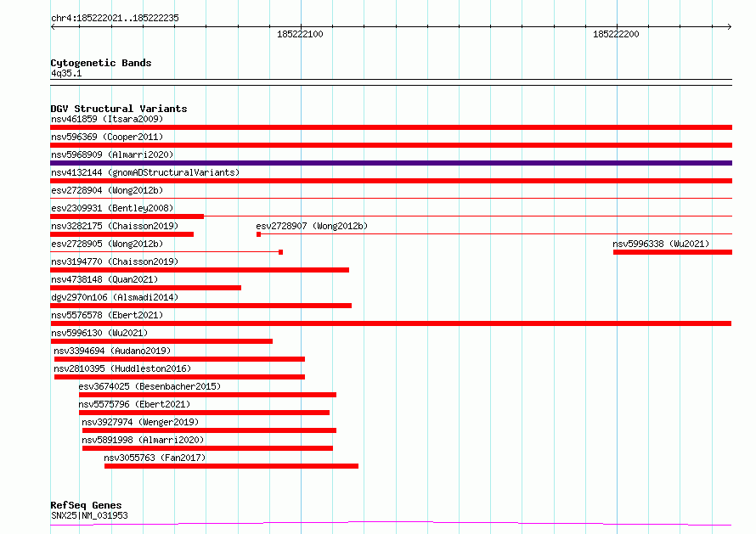The height and width of the screenshot is (534, 756).
Task: Click nsv3394694 (Audano2019) label
Action: coord(112,351)
